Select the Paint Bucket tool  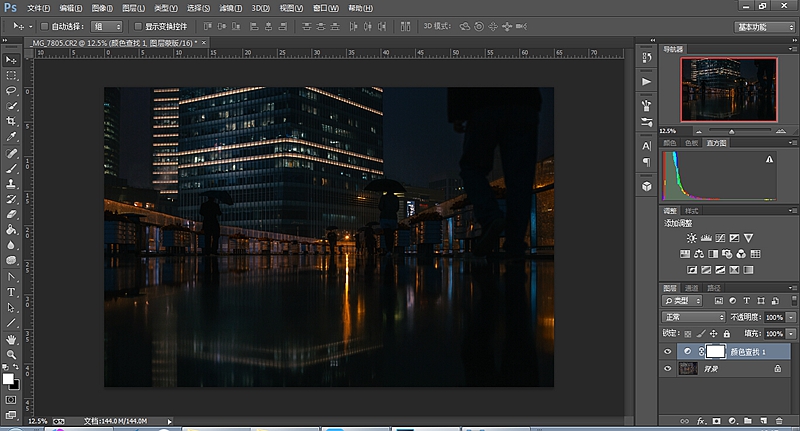pyautogui.click(x=11, y=230)
